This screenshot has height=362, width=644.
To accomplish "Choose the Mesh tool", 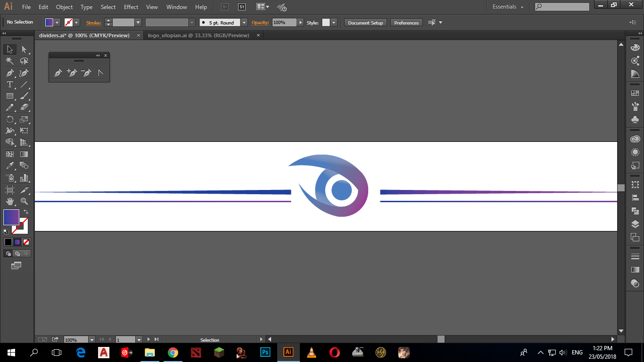I will [9, 154].
